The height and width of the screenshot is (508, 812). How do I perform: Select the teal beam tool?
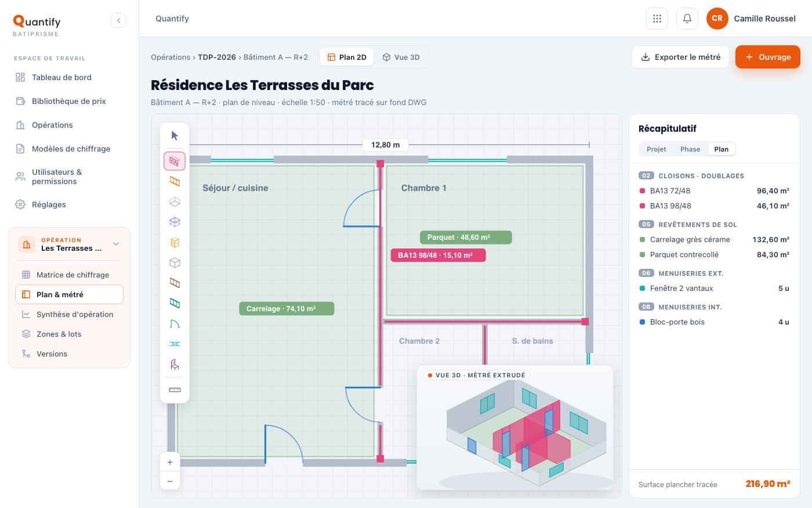(175, 344)
